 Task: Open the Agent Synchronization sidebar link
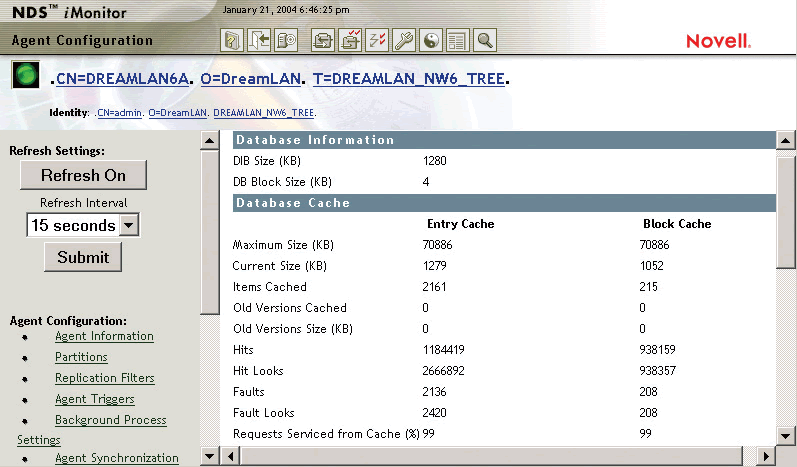tap(117, 458)
